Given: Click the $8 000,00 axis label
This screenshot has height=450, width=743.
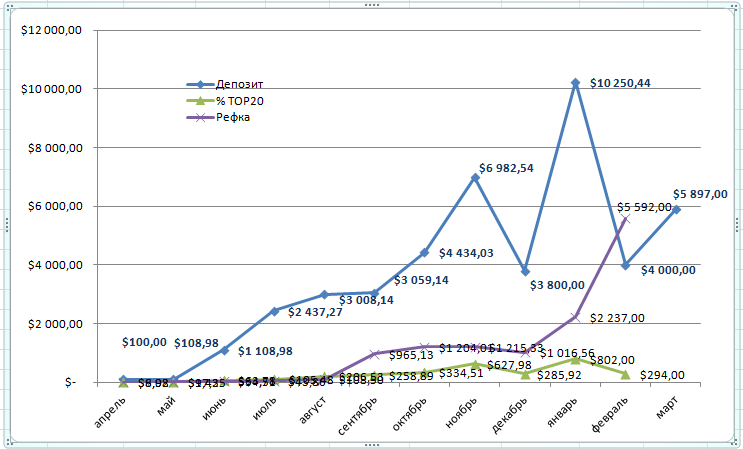Looking at the screenshot, I should 54,148.
